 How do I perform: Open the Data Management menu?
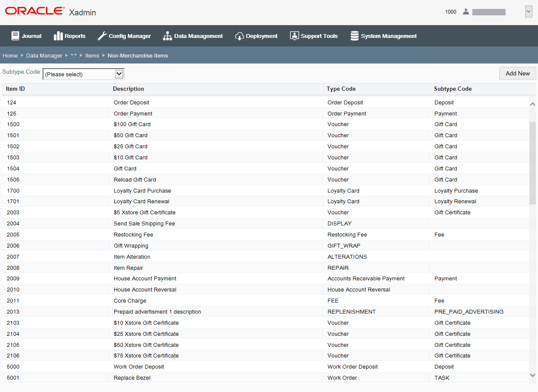193,36
